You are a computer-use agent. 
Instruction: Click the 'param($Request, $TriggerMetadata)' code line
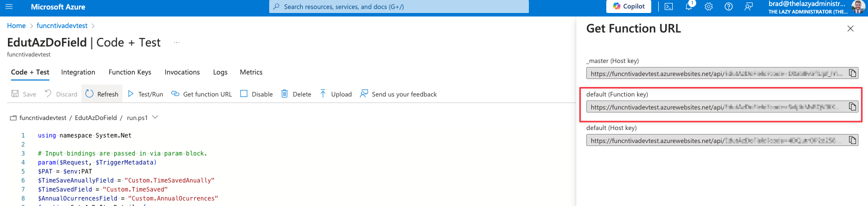(x=97, y=162)
